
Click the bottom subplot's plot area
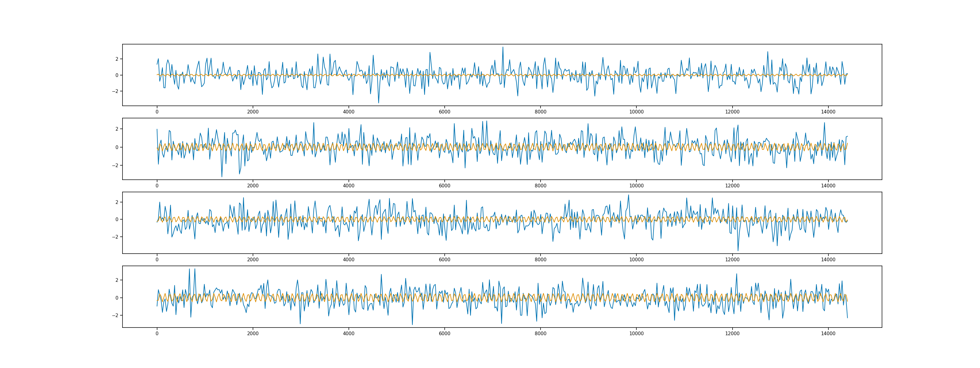(x=502, y=297)
